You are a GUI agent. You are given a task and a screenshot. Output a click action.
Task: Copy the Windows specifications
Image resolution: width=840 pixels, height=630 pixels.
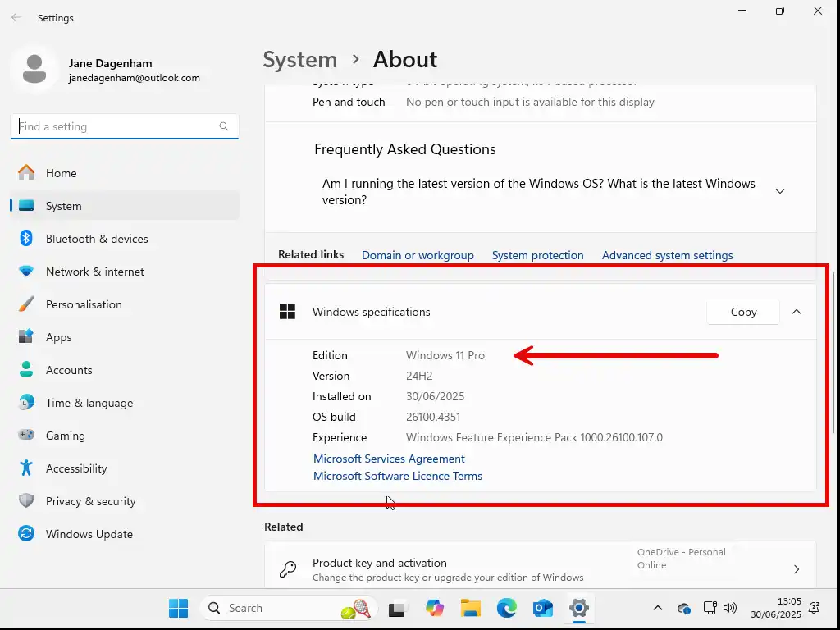tap(743, 312)
